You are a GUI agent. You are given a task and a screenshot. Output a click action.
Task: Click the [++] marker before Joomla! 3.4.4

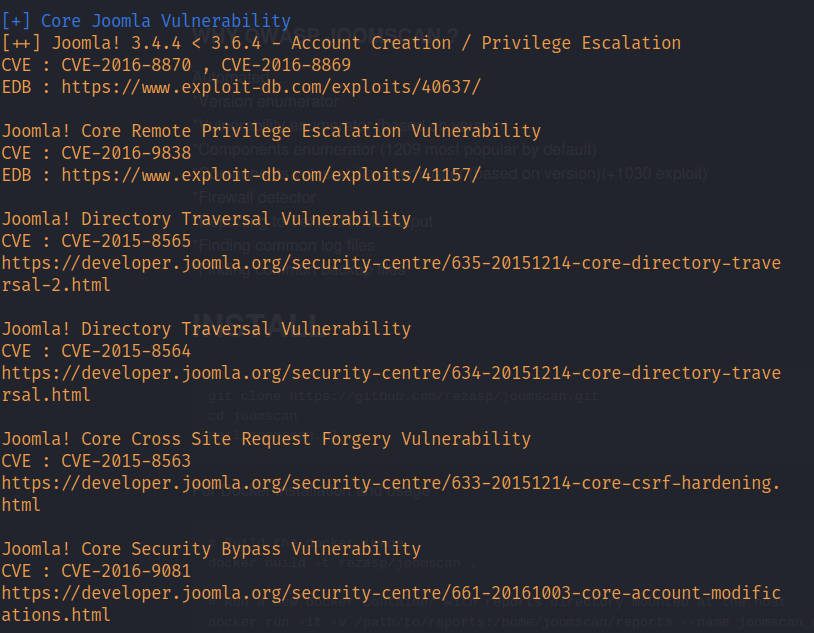click(x=21, y=43)
